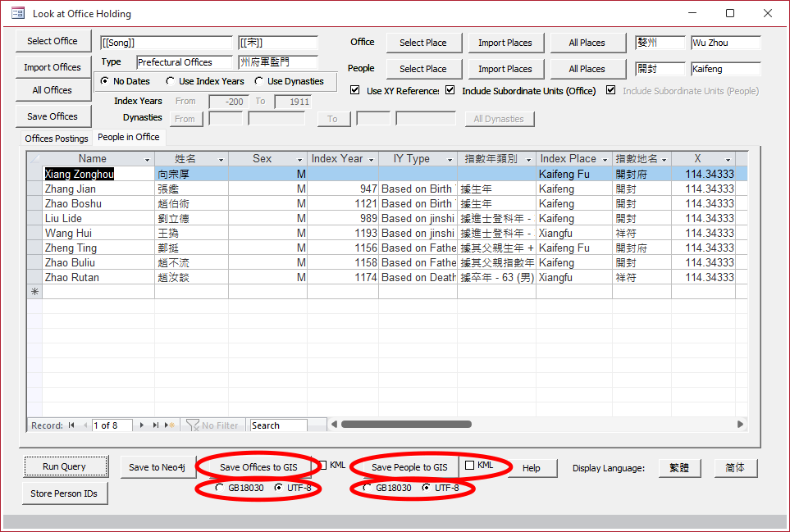Screen dimensions: 790x532
Task: Go to the first record
Action: point(71,425)
